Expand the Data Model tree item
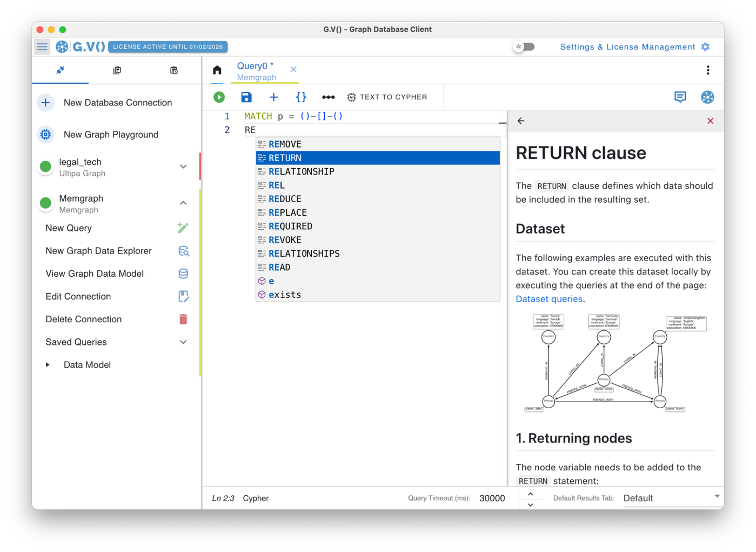Screen dimensions: 756x552 click(x=48, y=365)
